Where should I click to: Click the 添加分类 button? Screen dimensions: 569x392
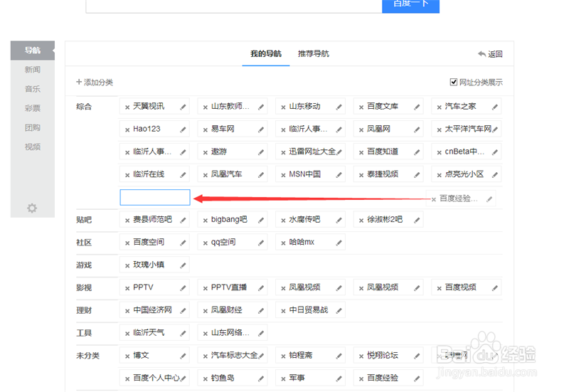[x=95, y=83]
